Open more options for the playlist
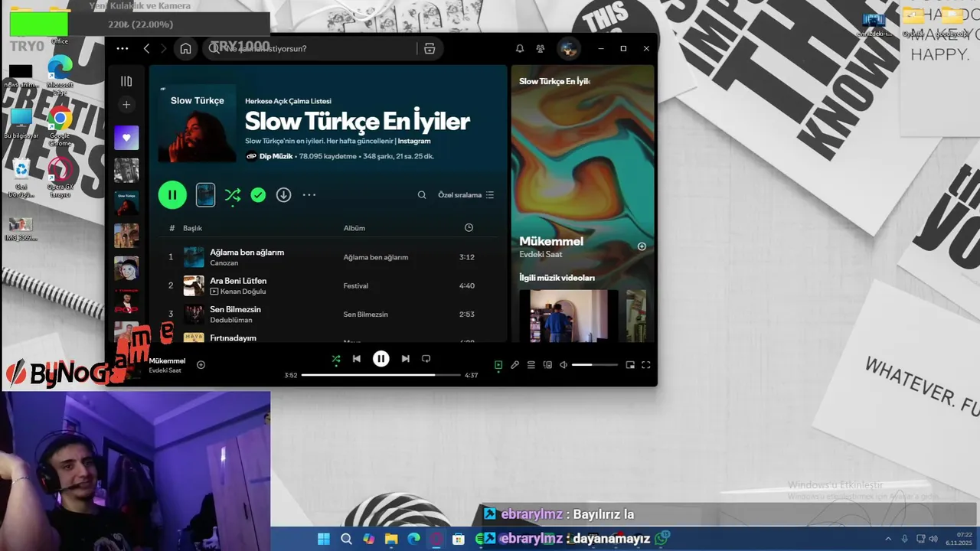 coord(309,195)
